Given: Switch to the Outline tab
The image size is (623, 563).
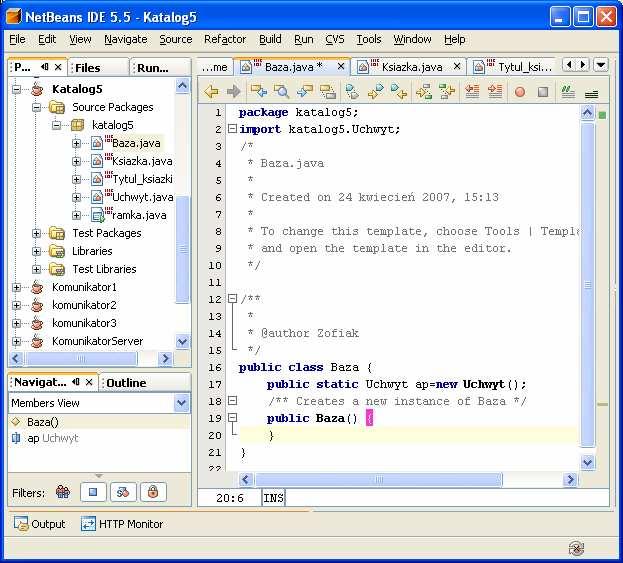Looking at the screenshot, I should [126, 383].
